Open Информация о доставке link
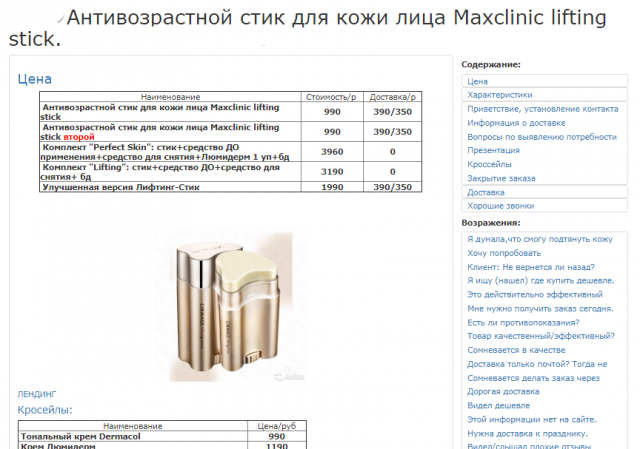 pos(516,123)
